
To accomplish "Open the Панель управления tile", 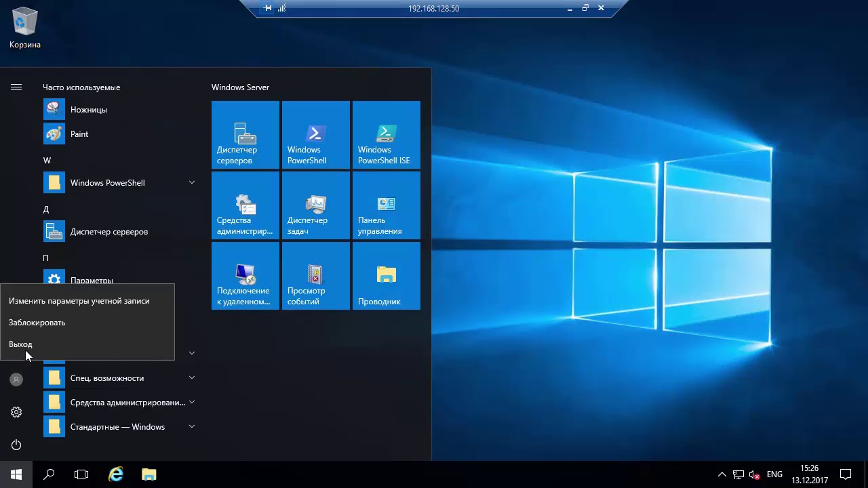I will point(387,205).
